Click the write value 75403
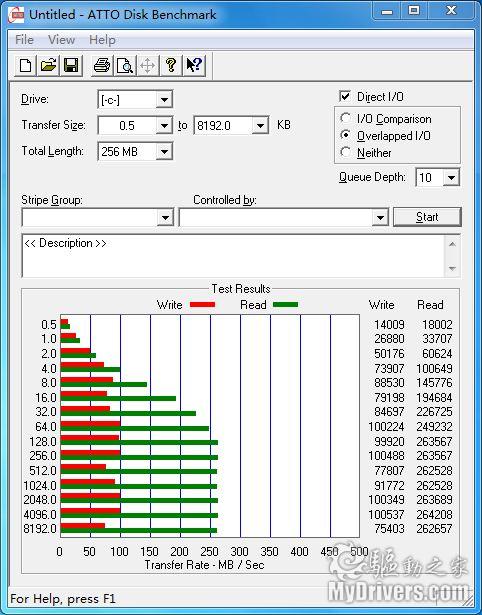482x615 pixels. [389, 528]
